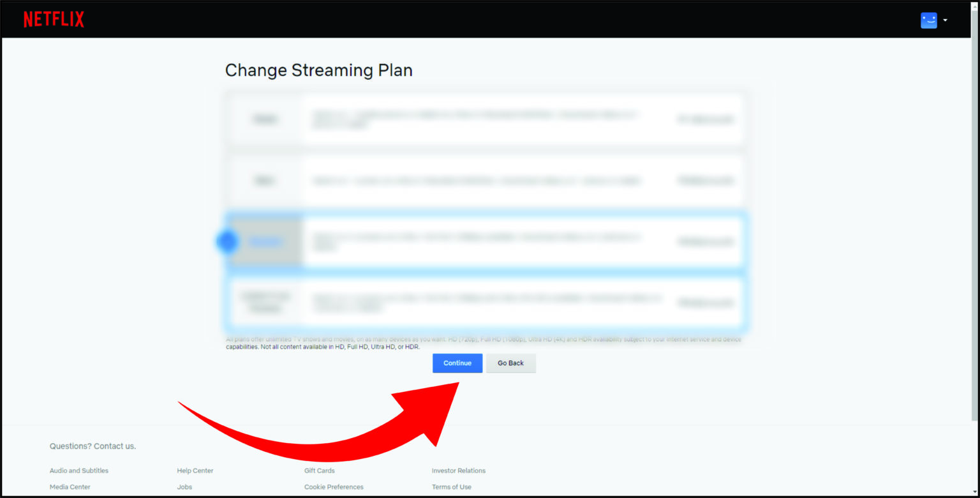Select the second plan option
This screenshot has height=498, width=980.
[x=264, y=181]
